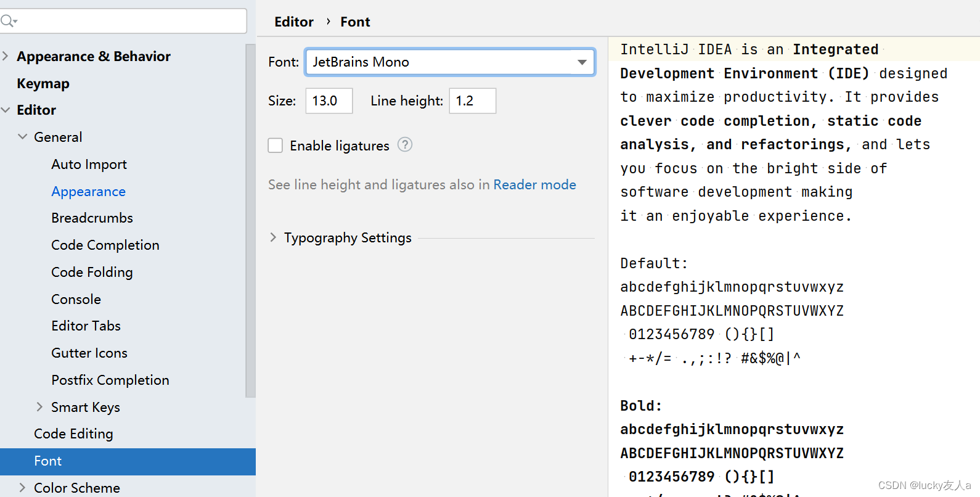Open Editor Tabs settings
The width and height of the screenshot is (980, 497).
pos(86,326)
